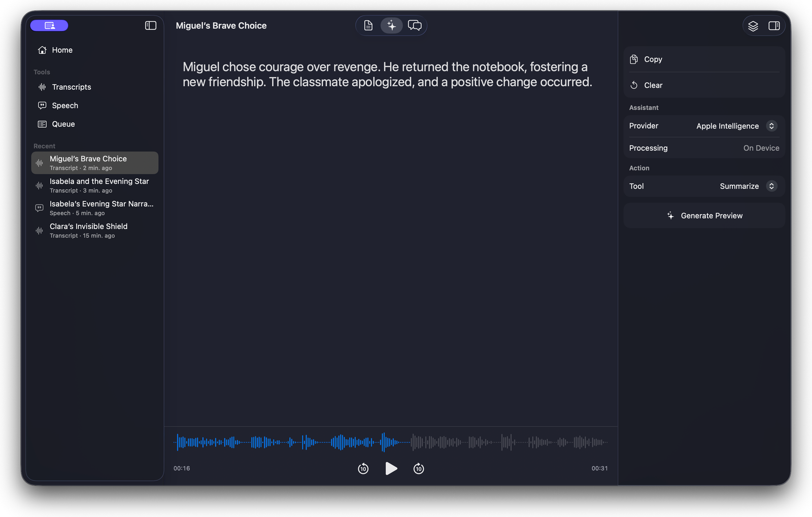Click the Assistant section header
812x517 pixels.
(x=644, y=108)
